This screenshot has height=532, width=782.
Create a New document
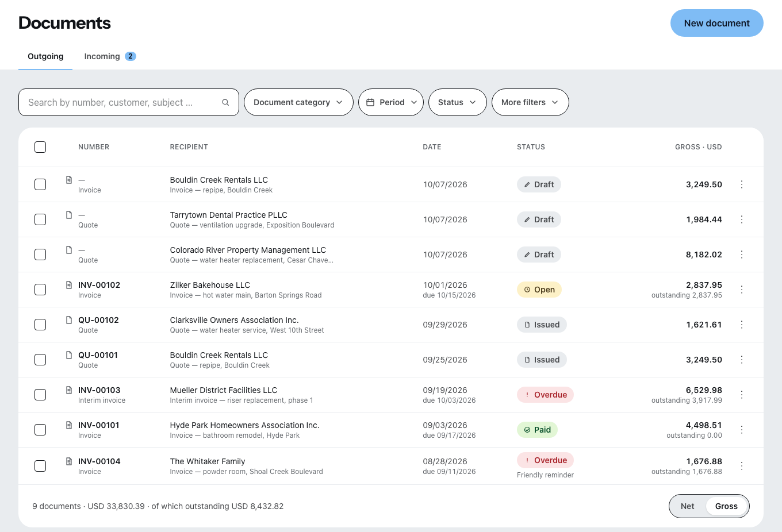(x=717, y=23)
